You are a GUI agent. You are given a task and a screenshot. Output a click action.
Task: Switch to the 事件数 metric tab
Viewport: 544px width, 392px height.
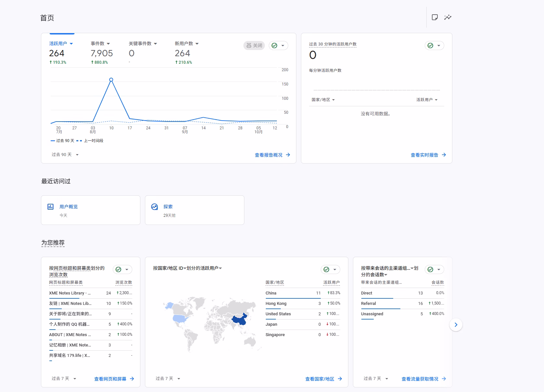(100, 44)
